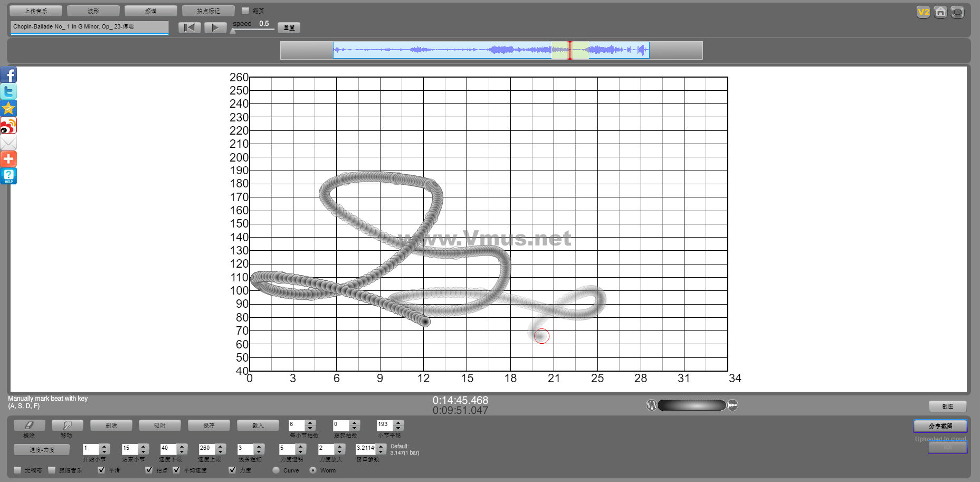
Task: Enable the 翻页 page-flip checkbox
Action: click(x=245, y=11)
